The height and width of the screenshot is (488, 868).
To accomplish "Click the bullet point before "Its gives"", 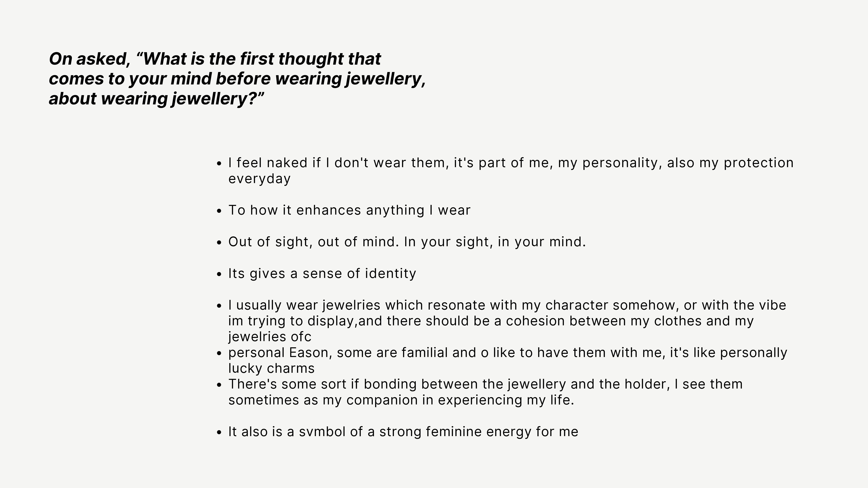I will pos(219,274).
